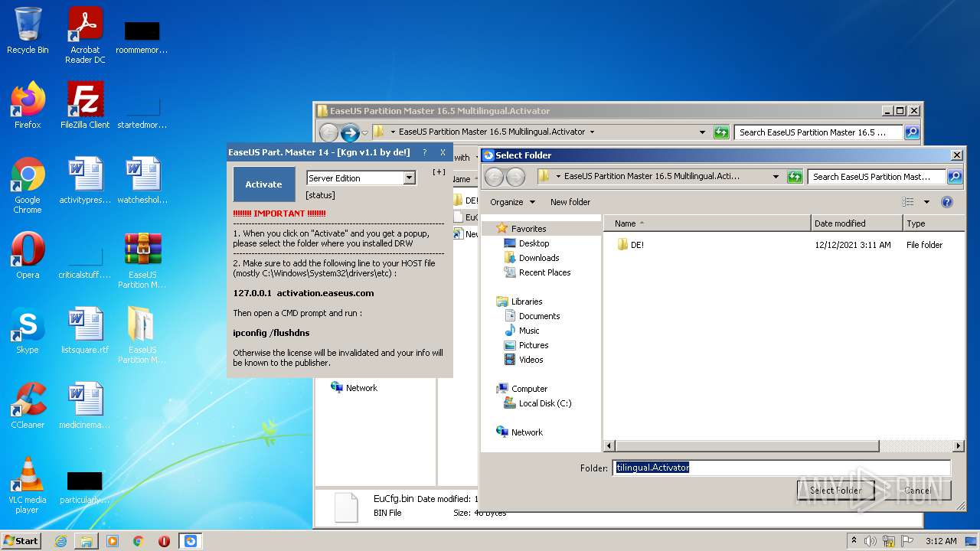980x551 pixels.
Task: Click search icon in Select Folder dialog
Action: tap(954, 177)
